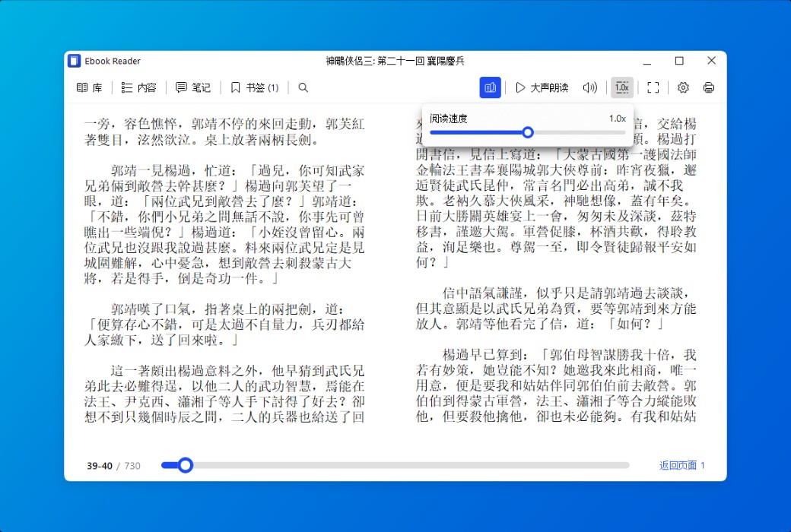Enter fullscreen mode with the brackets icon
The height and width of the screenshot is (532, 791).
tap(653, 87)
